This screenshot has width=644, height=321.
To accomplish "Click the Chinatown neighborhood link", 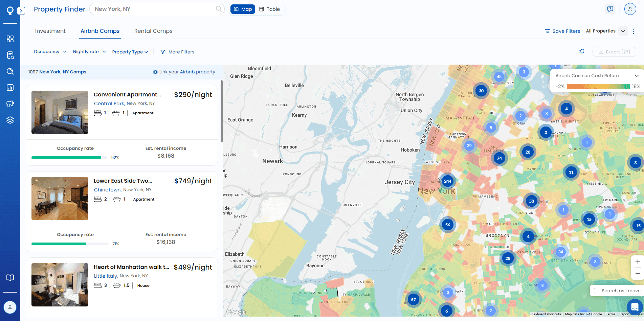I will (107, 190).
